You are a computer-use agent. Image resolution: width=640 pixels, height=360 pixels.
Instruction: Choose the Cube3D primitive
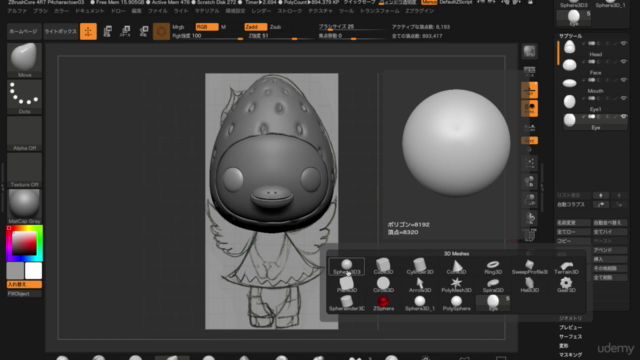coord(383,267)
